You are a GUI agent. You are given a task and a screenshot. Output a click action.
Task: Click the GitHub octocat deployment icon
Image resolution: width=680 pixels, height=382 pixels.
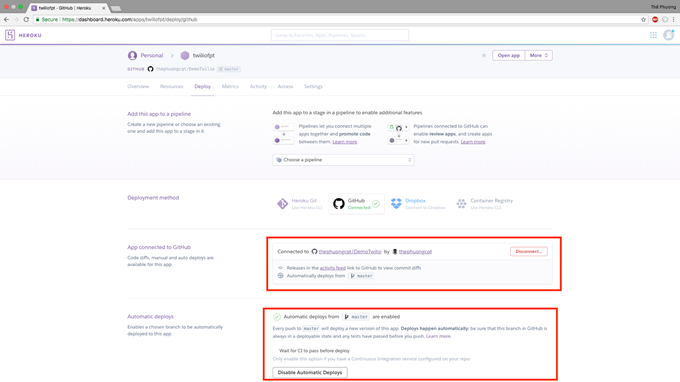click(x=339, y=203)
